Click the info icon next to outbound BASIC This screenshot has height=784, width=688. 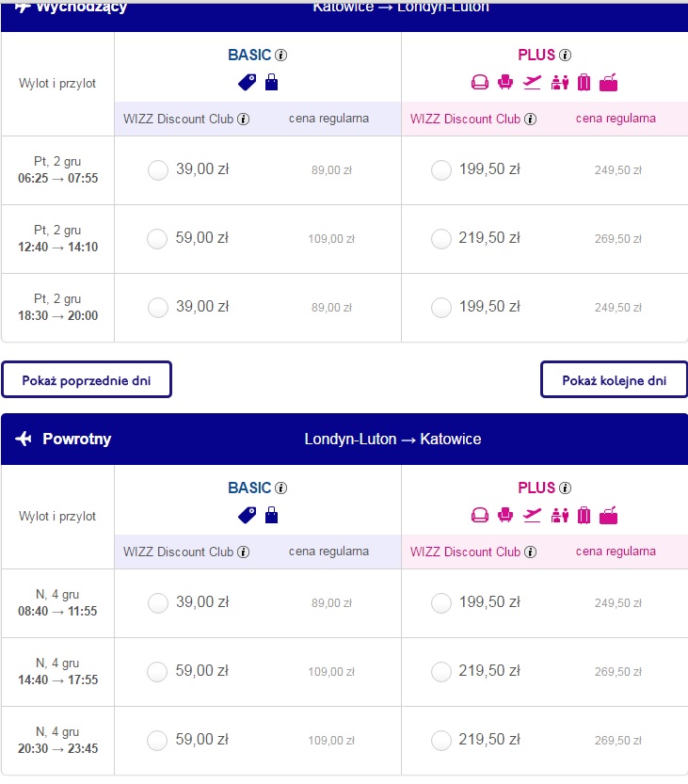click(x=281, y=55)
